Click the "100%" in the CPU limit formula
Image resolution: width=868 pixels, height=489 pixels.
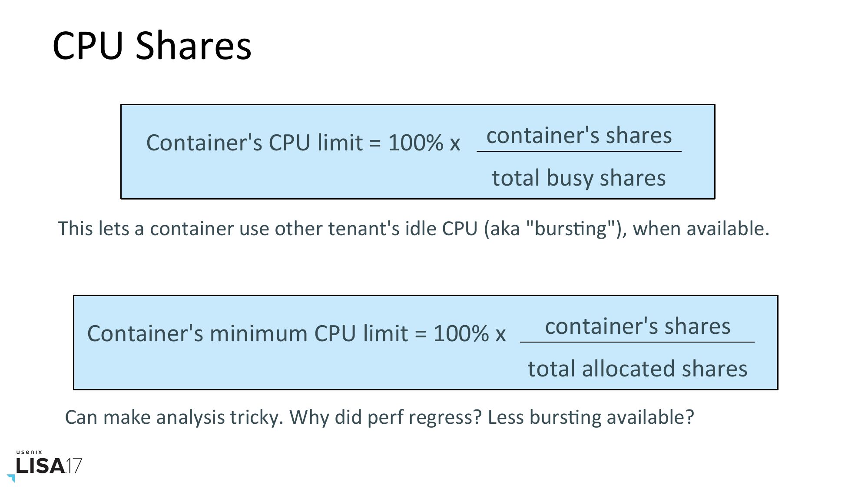tap(415, 143)
